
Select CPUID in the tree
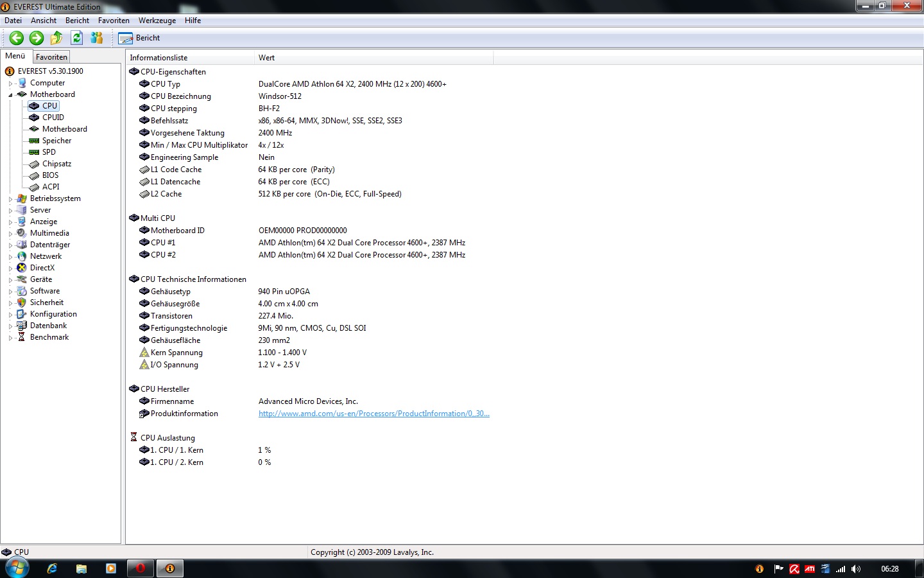click(53, 118)
